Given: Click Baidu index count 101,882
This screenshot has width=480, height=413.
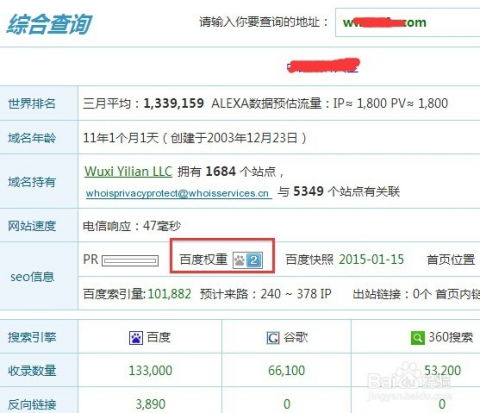Looking at the screenshot, I should (x=170, y=294).
